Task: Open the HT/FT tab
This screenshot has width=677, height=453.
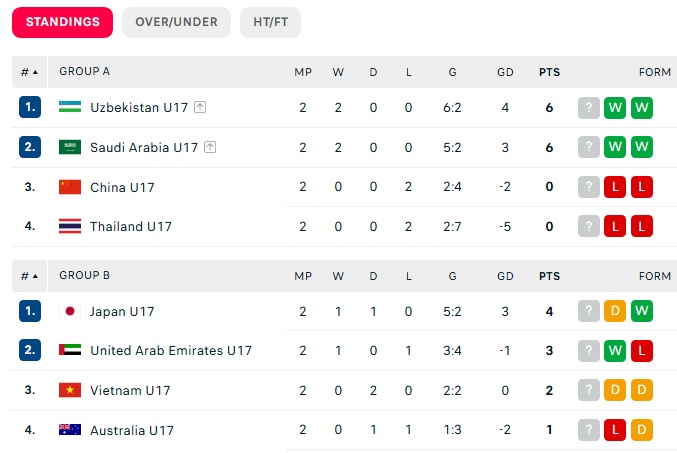Action: [x=270, y=22]
